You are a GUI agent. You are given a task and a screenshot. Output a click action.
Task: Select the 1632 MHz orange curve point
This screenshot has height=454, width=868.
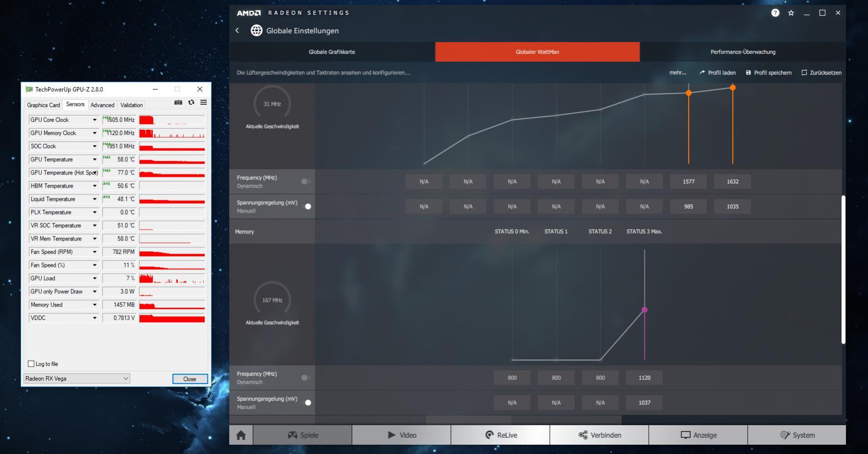733,88
